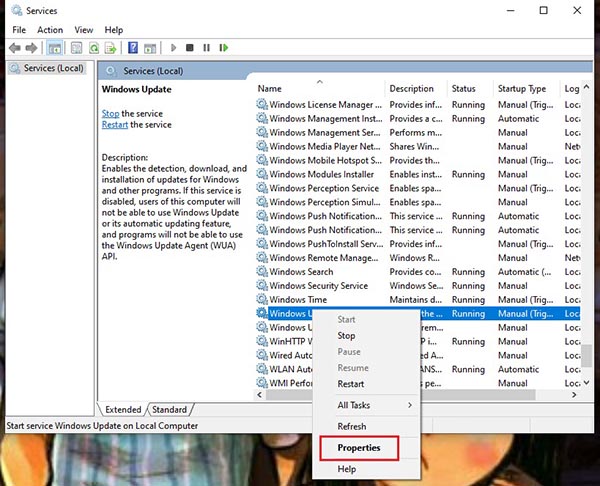Viewport: 600px width, 486px height.
Task: Click the Export List toolbar icon
Action: pos(111,48)
